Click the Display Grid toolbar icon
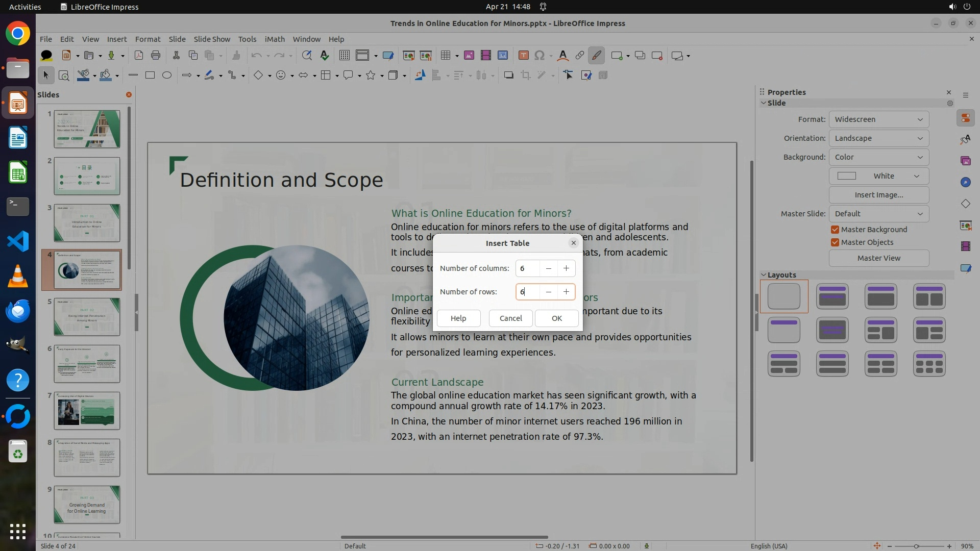 point(345,56)
